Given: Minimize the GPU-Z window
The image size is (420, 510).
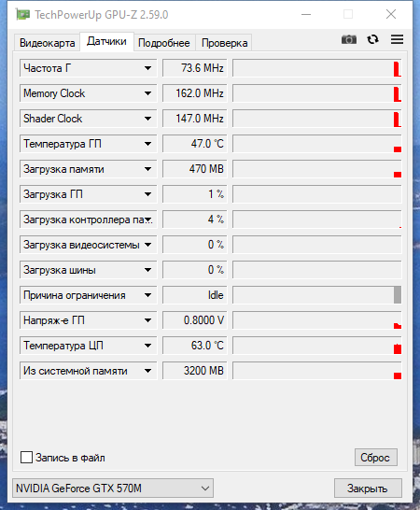Looking at the screenshot, I should pos(306,14).
